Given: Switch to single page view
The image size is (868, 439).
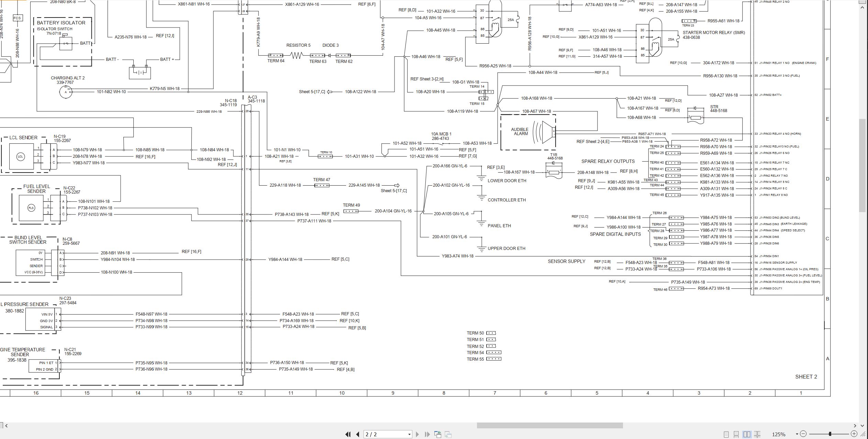Looking at the screenshot, I should click(726, 435).
